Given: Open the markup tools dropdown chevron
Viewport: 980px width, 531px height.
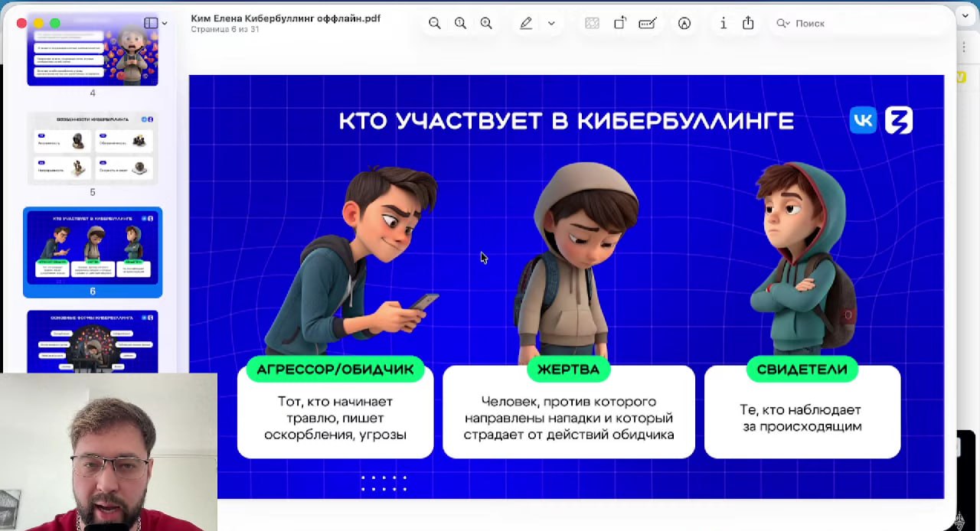Looking at the screenshot, I should point(551,23).
